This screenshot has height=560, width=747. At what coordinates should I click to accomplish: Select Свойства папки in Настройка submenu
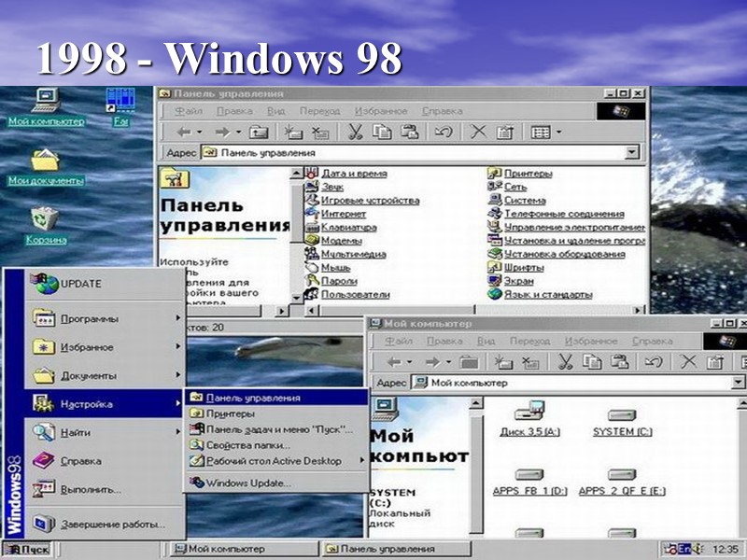[x=276, y=445]
